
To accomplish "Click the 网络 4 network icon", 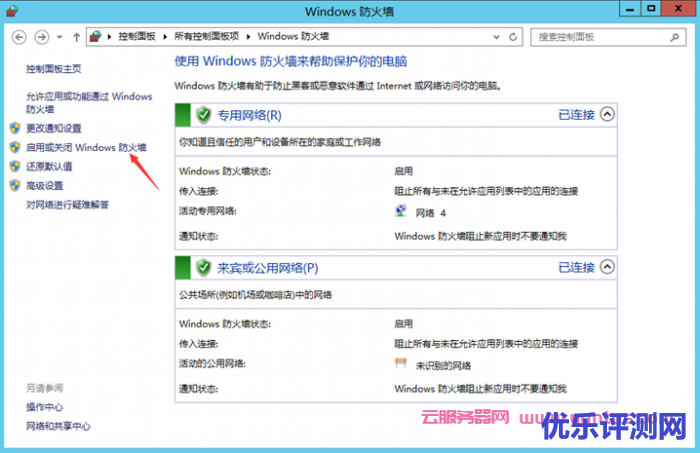I will click(x=401, y=211).
